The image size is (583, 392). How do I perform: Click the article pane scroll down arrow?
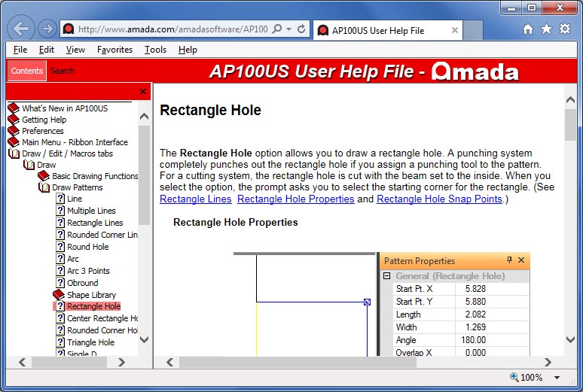570,339
